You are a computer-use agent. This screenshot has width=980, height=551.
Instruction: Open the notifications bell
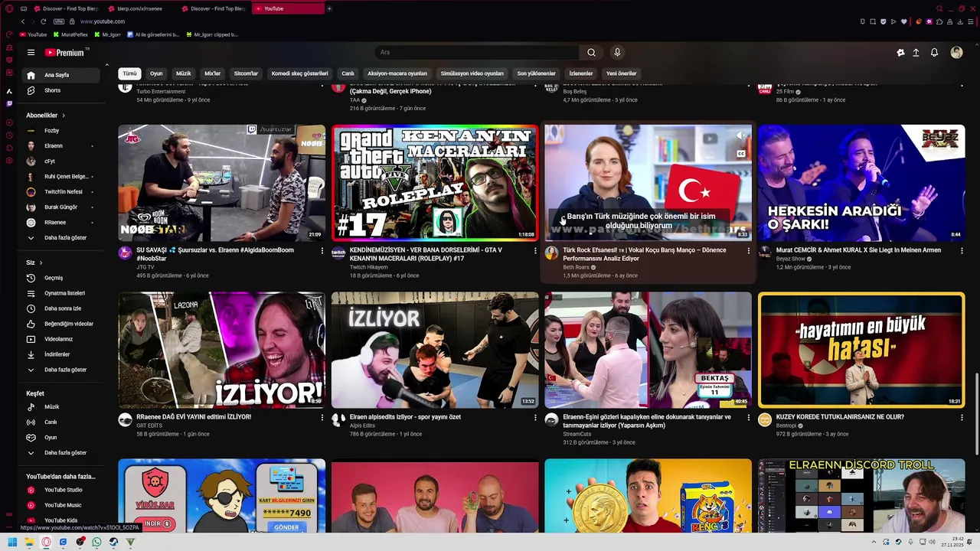pos(934,53)
